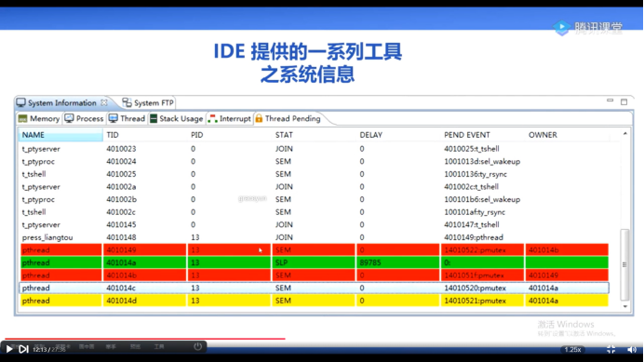Open the 1.25x playback speed selector
The height and width of the screenshot is (362, 644).
pyautogui.click(x=572, y=350)
